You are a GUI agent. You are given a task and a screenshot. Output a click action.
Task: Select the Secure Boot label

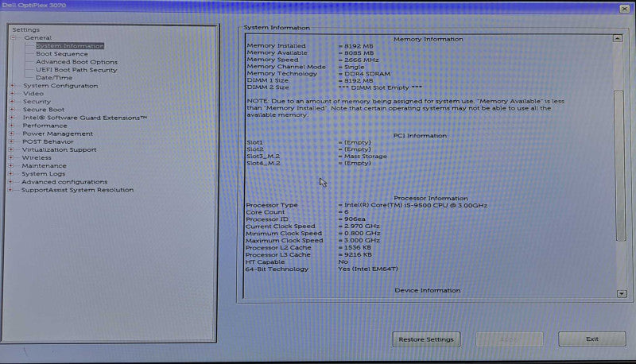point(44,110)
